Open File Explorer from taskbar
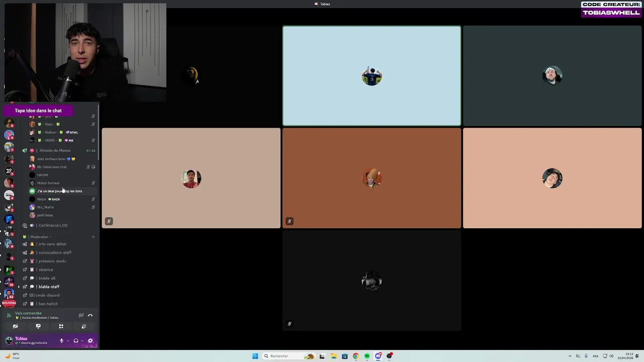 click(334, 356)
